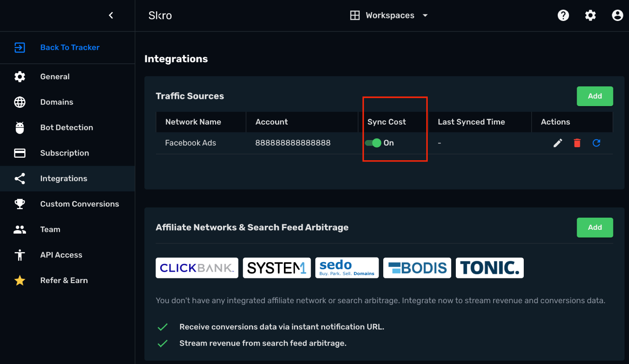Viewport: 629px width, 364px height.
Task: Click the Integrations page heading
Action: point(176,59)
